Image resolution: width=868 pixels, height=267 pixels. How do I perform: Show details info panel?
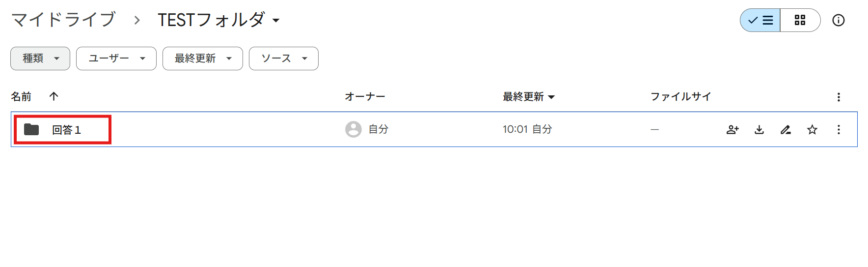tap(839, 20)
